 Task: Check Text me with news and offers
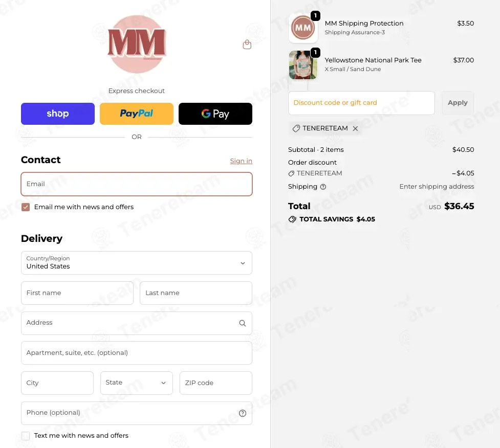point(26,436)
